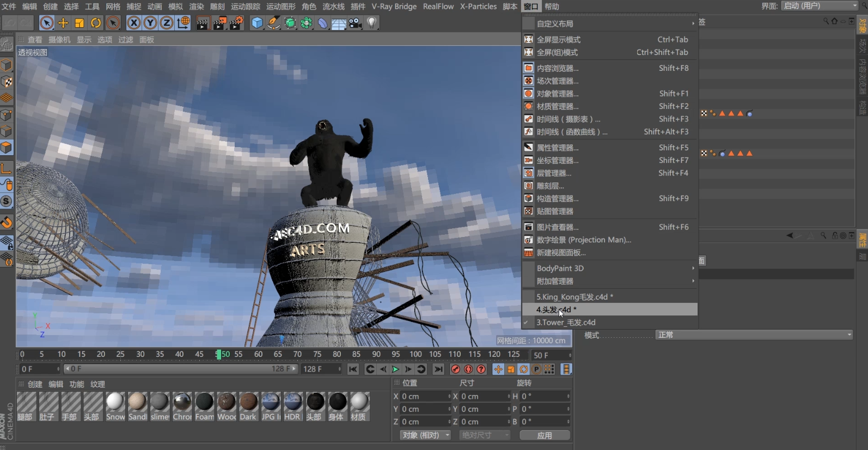
Task: Select the Move tool
Action: (x=63, y=23)
